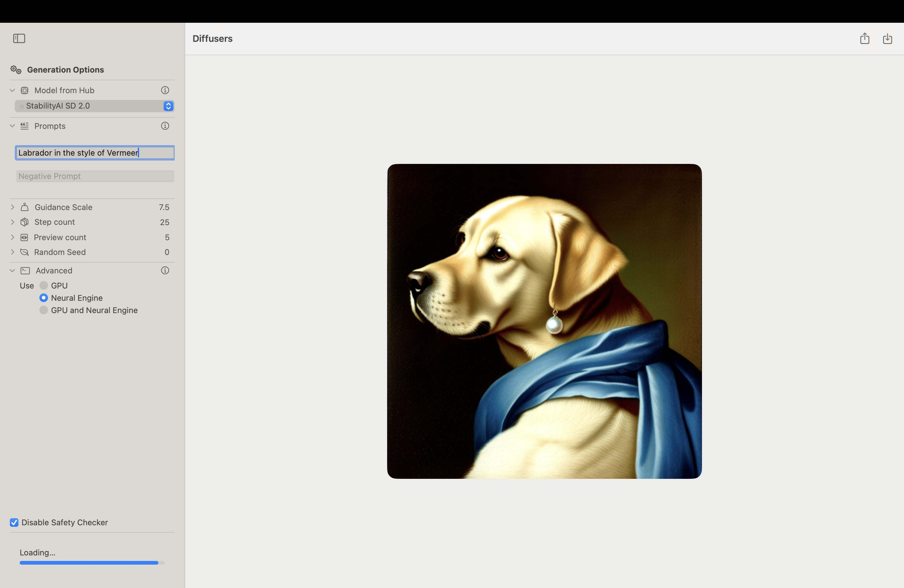Uncheck Disable Safety Checker
The width and height of the screenshot is (904, 588).
tap(14, 523)
